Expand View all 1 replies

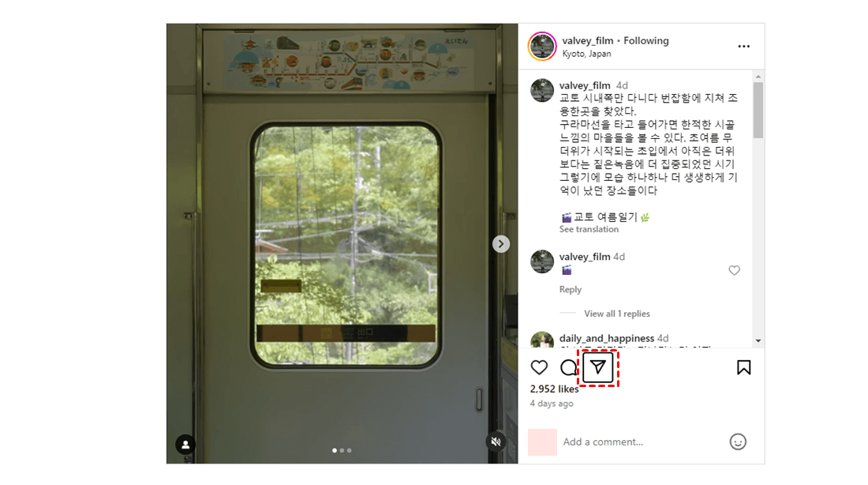point(617,314)
